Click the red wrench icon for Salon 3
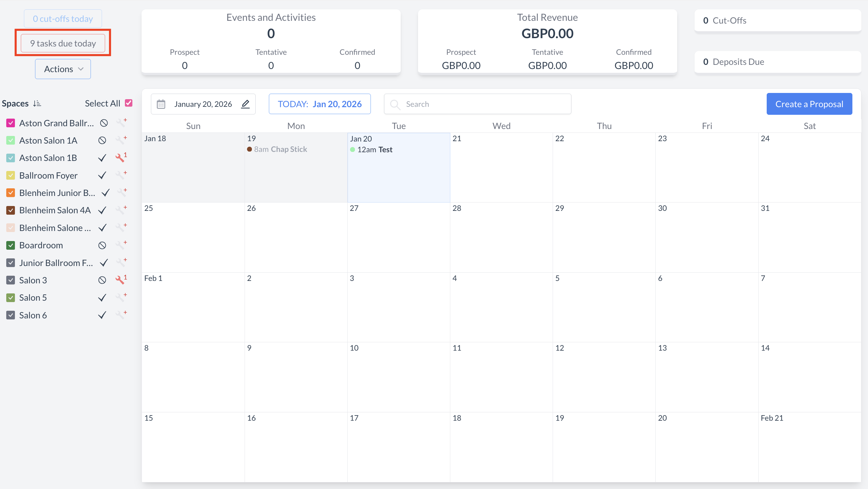Viewport: 868px width, 489px height. 120,280
